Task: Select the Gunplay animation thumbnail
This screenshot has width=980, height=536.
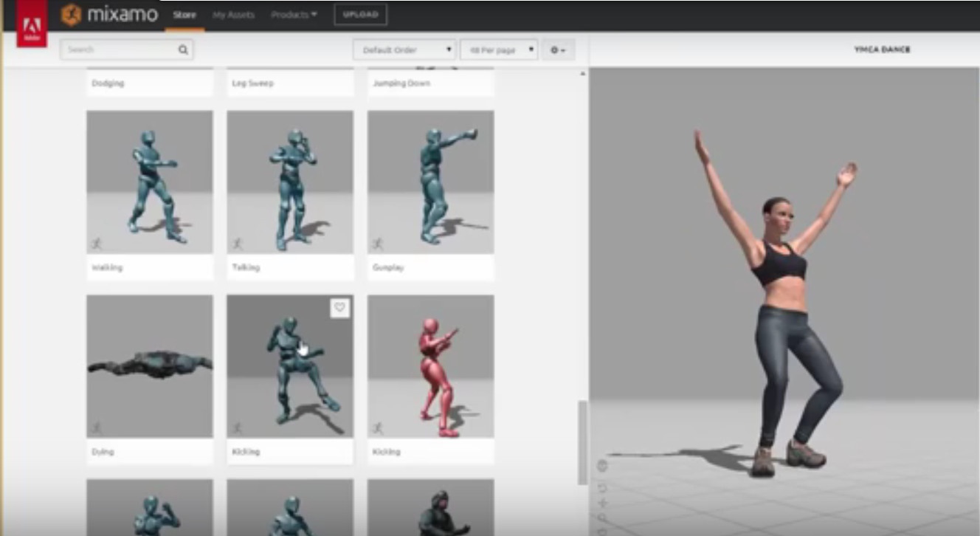Action: [x=430, y=182]
